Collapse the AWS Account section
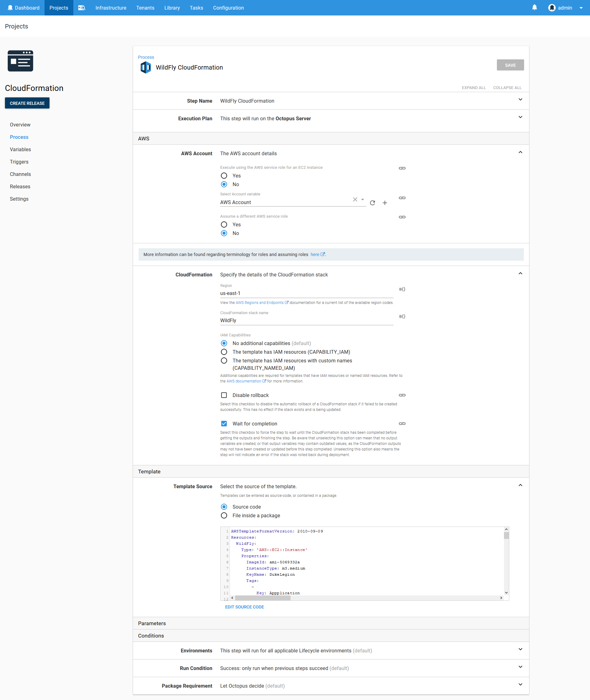Image resolution: width=590 pixels, height=700 pixels. 520,152
